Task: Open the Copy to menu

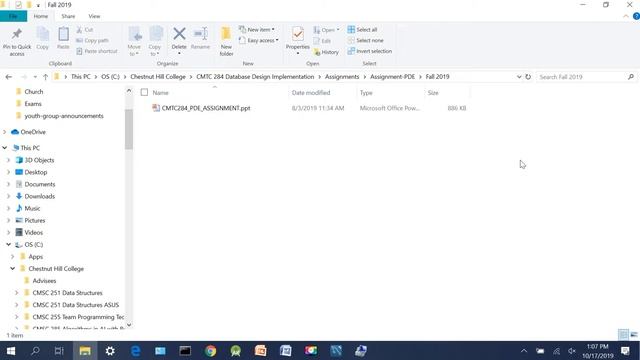Action: (155, 41)
